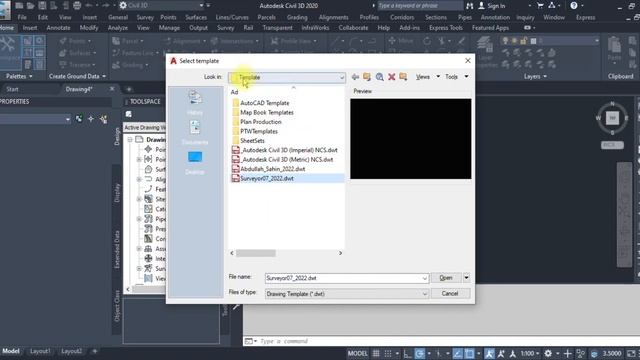
Task: Click MODEL space button in status bar
Action: [x=357, y=353]
